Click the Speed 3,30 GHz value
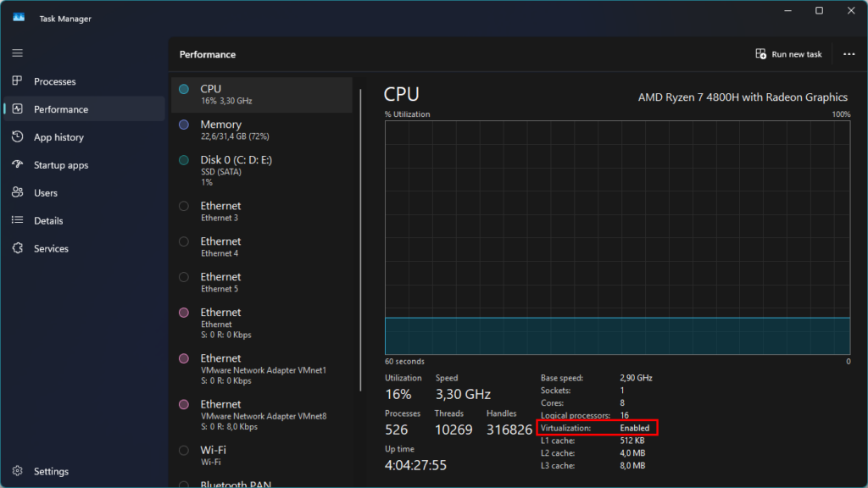Viewport: 868px width, 488px height. [x=463, y=395]
